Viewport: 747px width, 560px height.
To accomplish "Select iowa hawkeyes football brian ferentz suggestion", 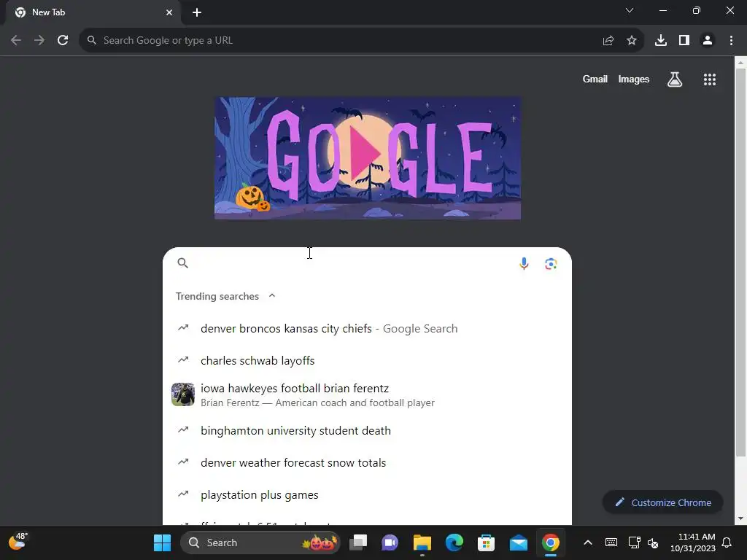I will (x=367, y=394).
